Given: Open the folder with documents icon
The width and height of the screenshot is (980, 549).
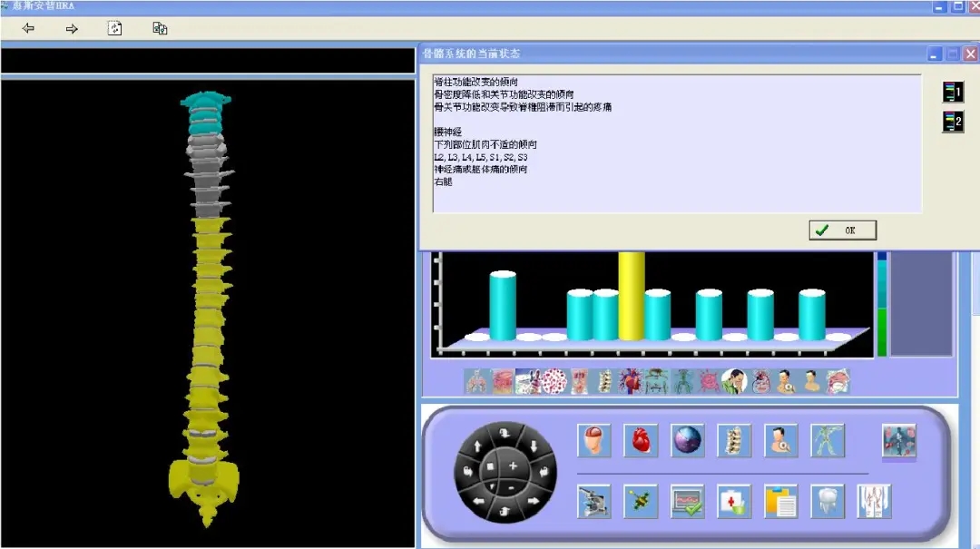Looking at the screenshot, I should coord(780,501).
